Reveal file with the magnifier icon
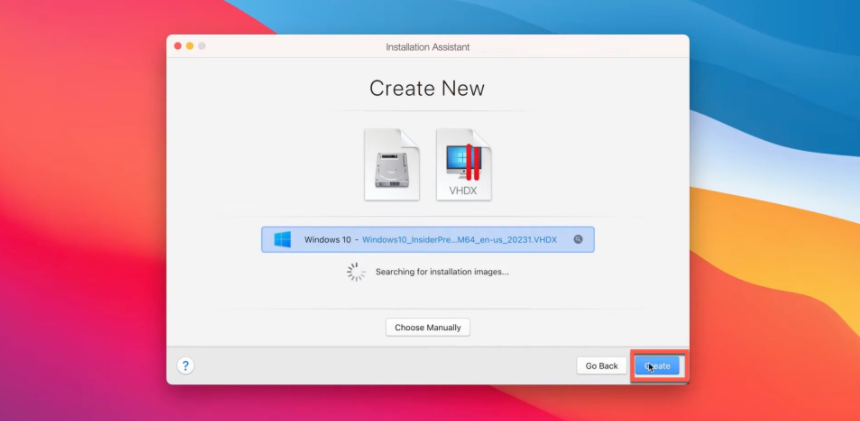The height and width of the screenshot is (421, 860). pos(578,240)
